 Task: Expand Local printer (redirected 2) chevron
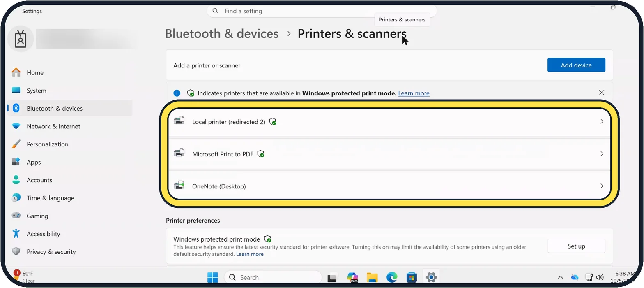602,121
